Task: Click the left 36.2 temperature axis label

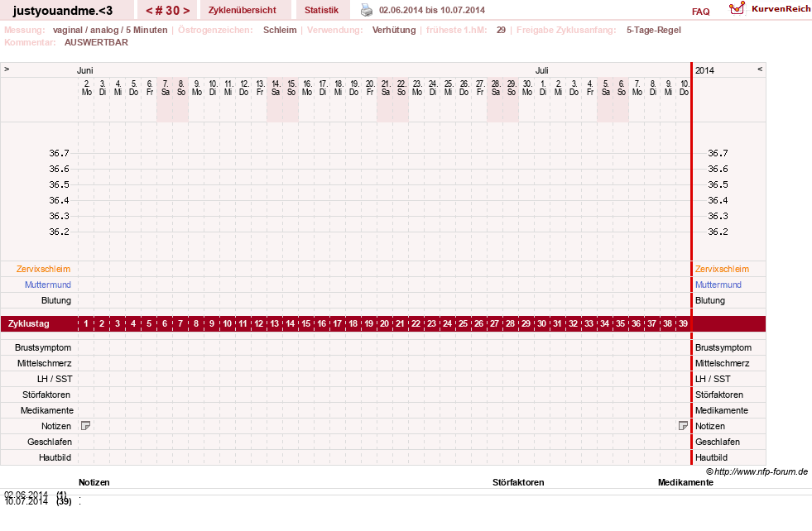Action: [x=59, y=232]
